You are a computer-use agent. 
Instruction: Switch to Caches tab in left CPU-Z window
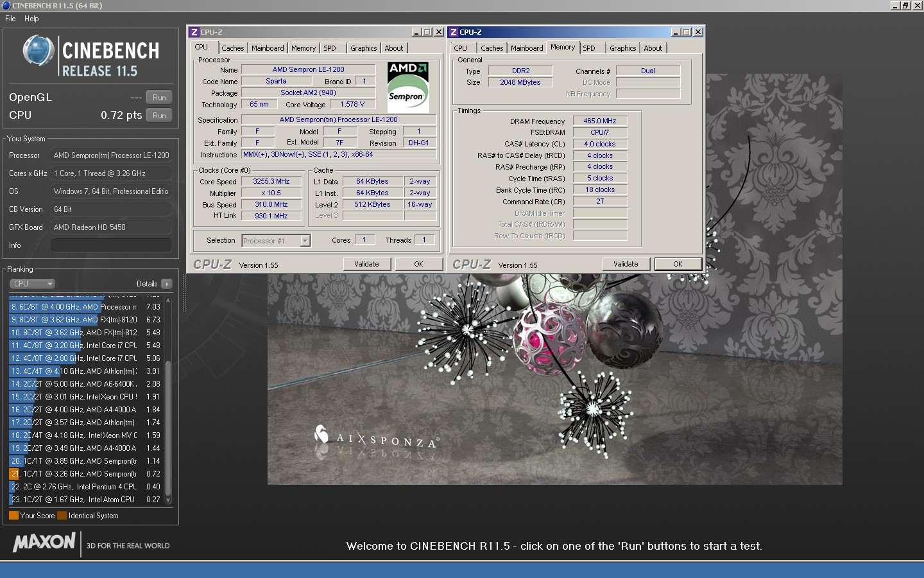[232, 48]
